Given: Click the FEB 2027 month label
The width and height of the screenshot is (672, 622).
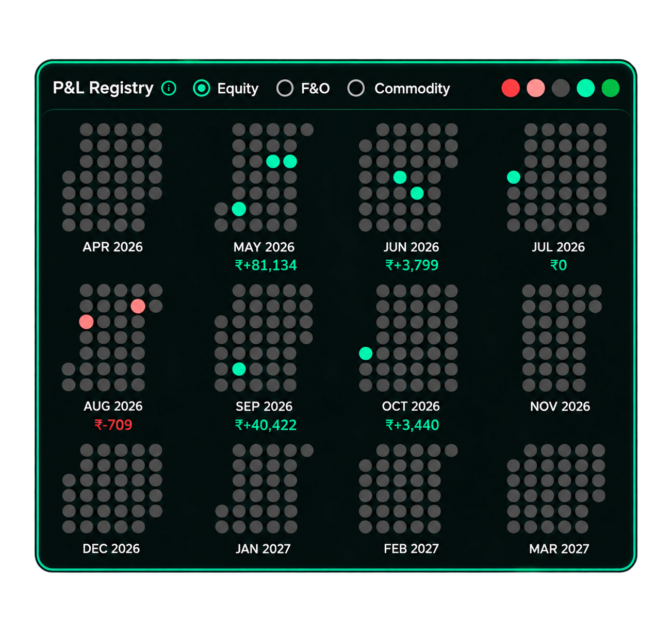Looking at the screenshot, I should tap(411, 548).
